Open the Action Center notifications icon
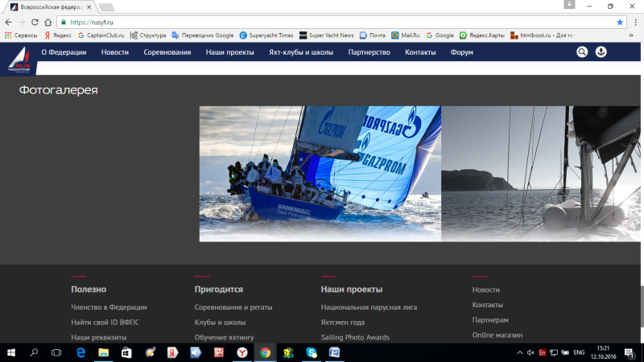This screenshot has width=644, height=362. [629, 352]
